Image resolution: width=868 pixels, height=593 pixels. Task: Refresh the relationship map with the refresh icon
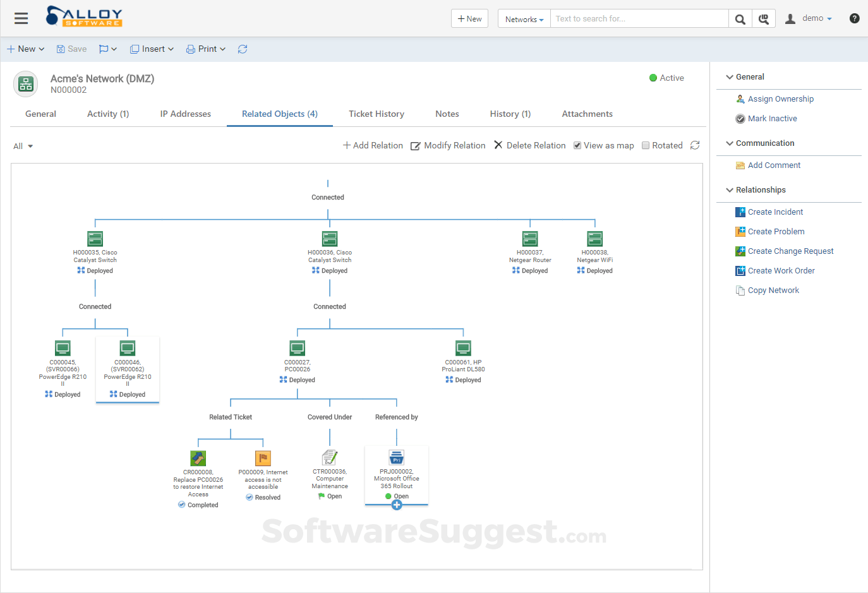(695, 145)
